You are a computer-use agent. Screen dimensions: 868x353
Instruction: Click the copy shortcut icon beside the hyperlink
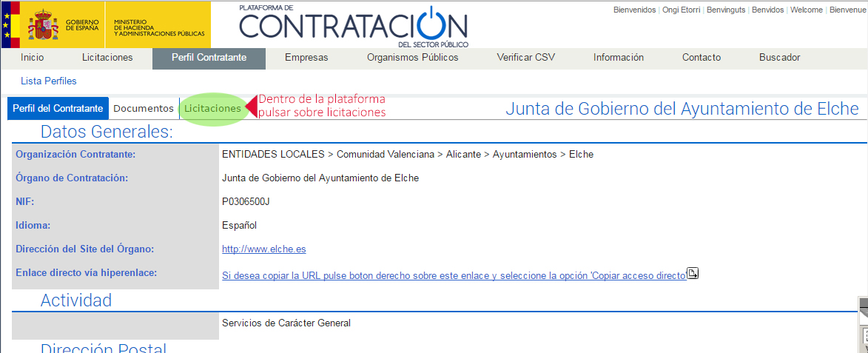pyautogui.click(x=693, y=273)
